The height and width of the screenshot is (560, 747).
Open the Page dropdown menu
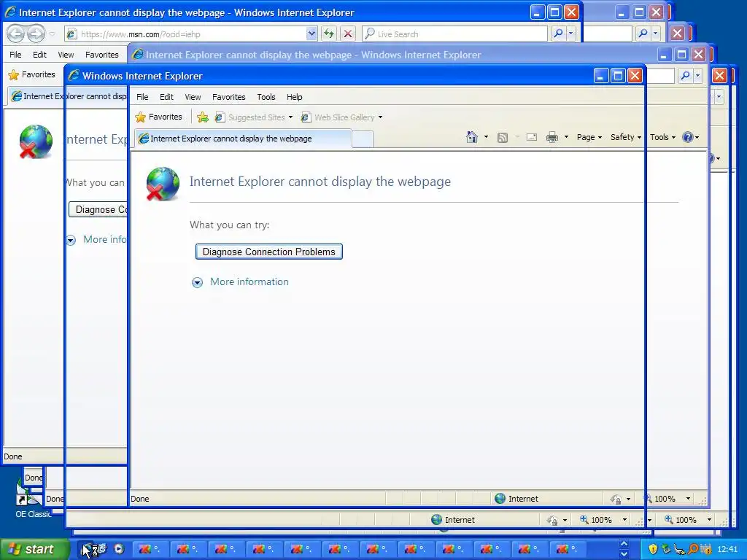[589, 137]
